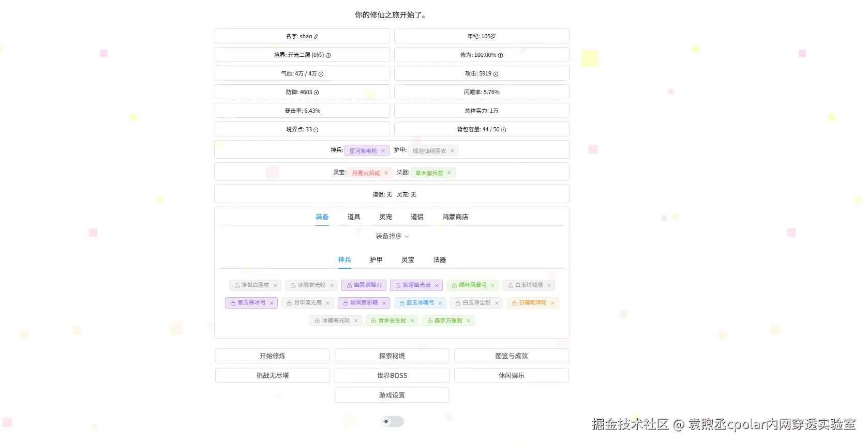This screenshot has width=868, height=444.
Task: Start 挑战无尽塔
Action: point(273,376)
